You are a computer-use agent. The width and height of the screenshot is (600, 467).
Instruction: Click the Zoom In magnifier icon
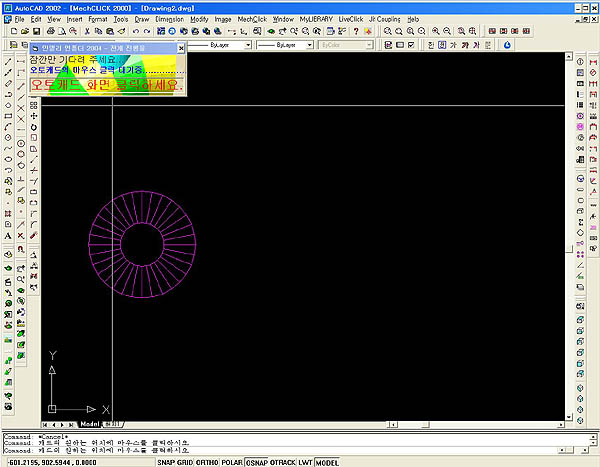click(435, 31)
